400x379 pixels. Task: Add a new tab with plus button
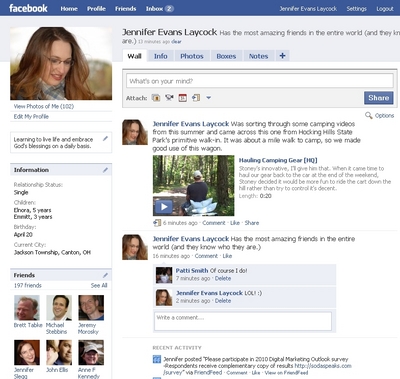coord(283,56)
